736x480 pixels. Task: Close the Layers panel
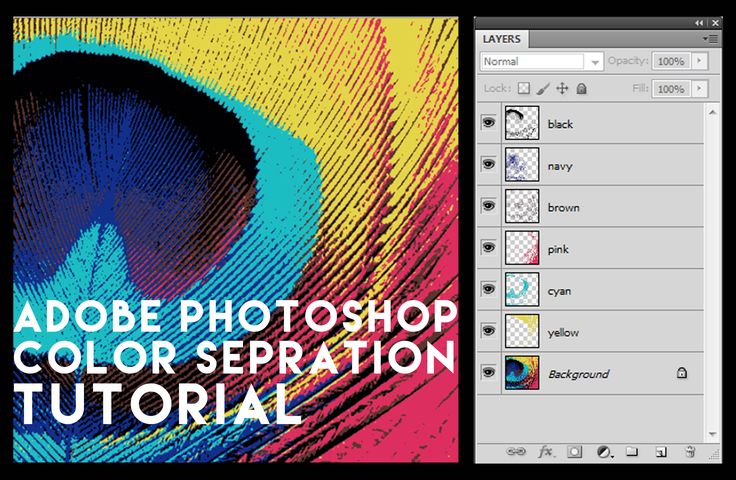[x=715, y=23]
